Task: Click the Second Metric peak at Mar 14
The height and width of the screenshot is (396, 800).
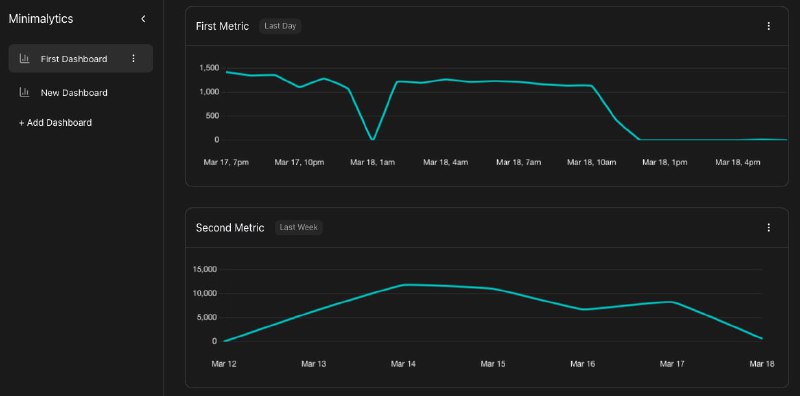Action: point(404,285)
